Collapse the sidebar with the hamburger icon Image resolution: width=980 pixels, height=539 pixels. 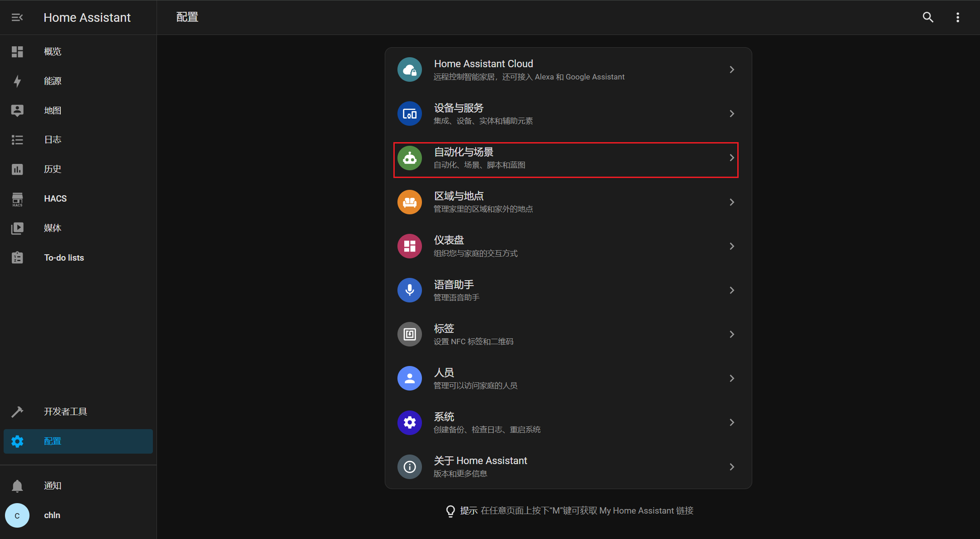17,17
